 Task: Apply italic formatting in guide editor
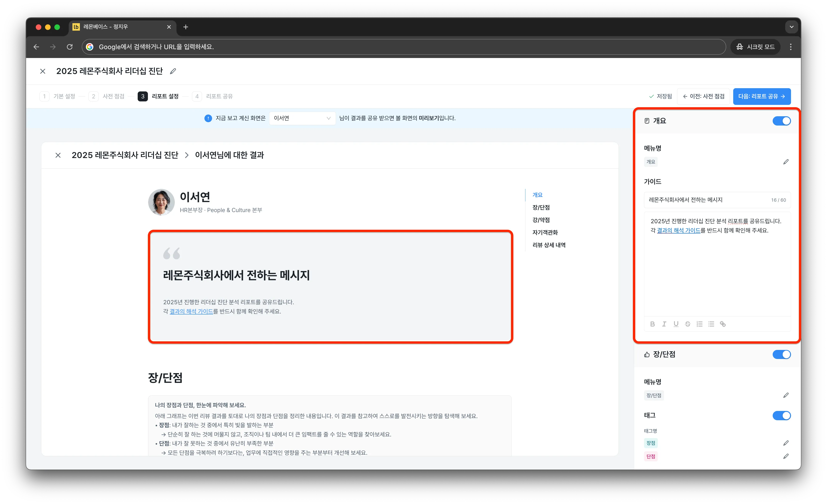[x=664, y=324]
